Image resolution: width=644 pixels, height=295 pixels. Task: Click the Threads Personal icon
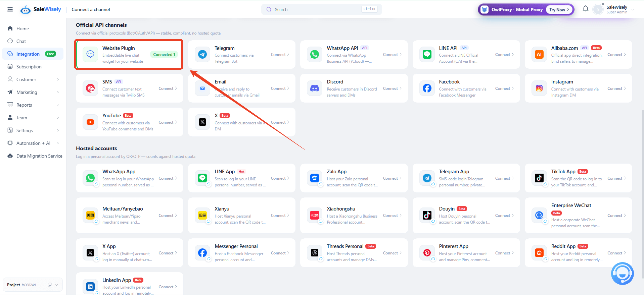click(315, 253)
